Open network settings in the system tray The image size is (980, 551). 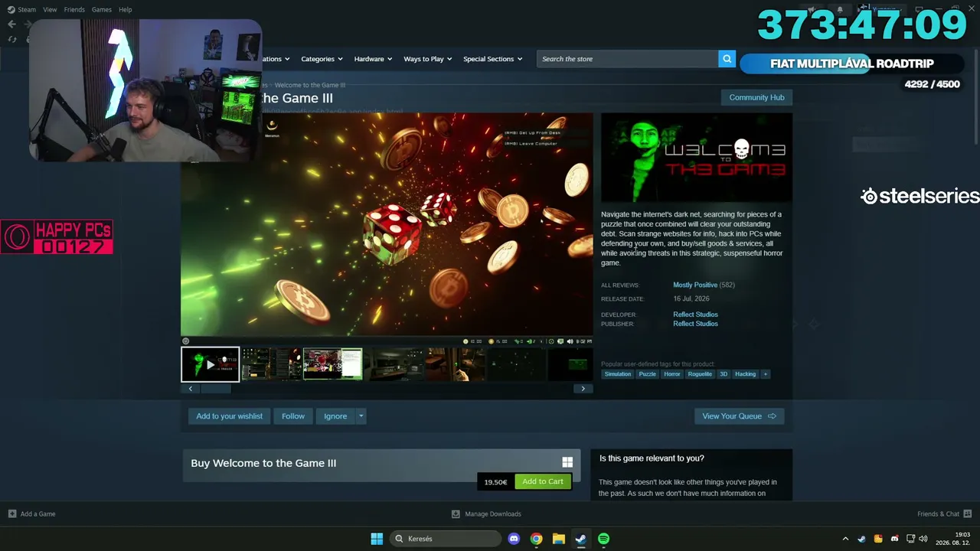[x=911, y=539]
